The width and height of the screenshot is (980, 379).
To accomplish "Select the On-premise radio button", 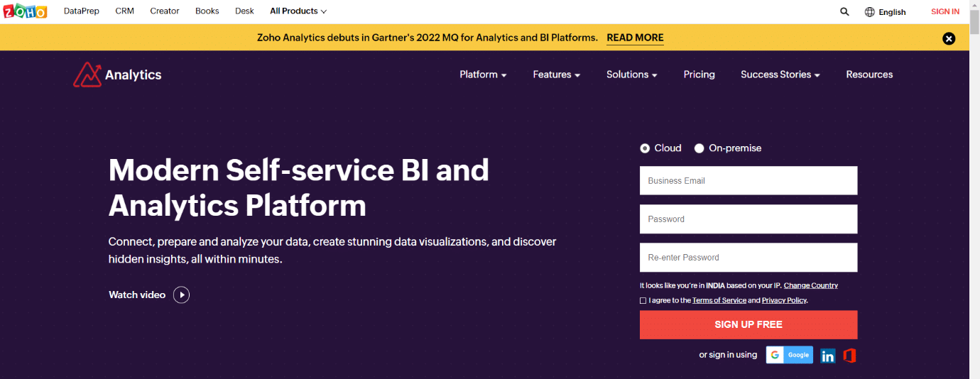I will (x=699, y=148).
